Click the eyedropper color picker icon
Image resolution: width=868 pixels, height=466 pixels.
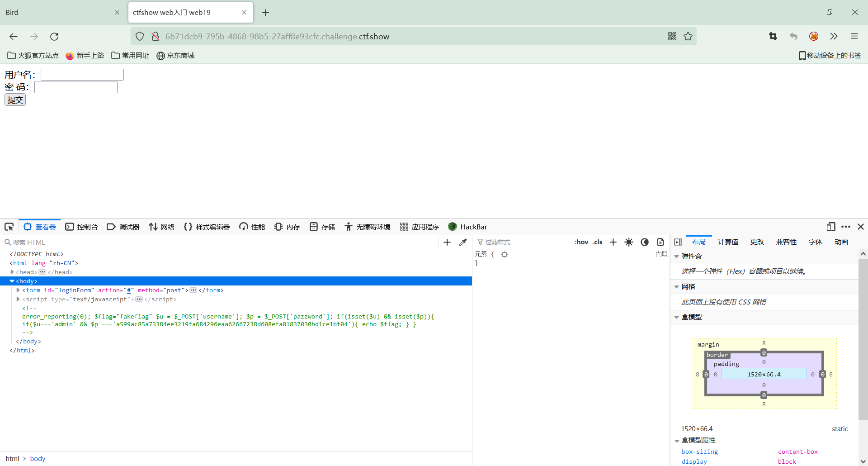[x=463, y=242]
